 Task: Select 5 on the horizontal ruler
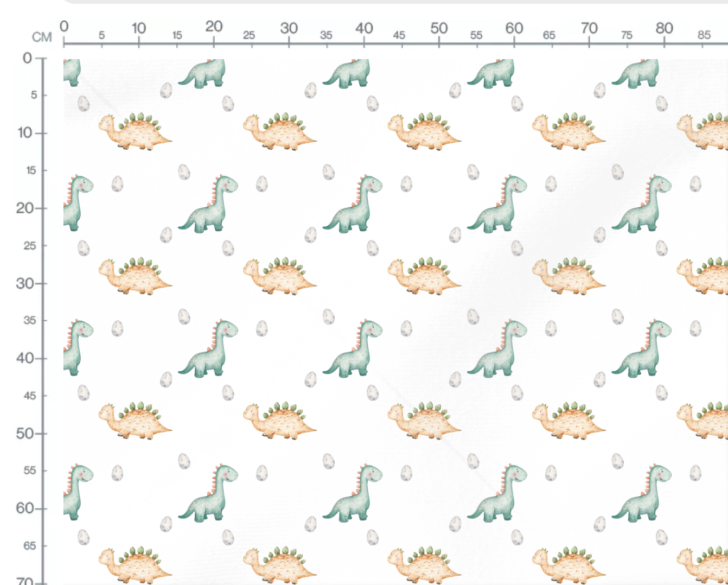(101, 35)
